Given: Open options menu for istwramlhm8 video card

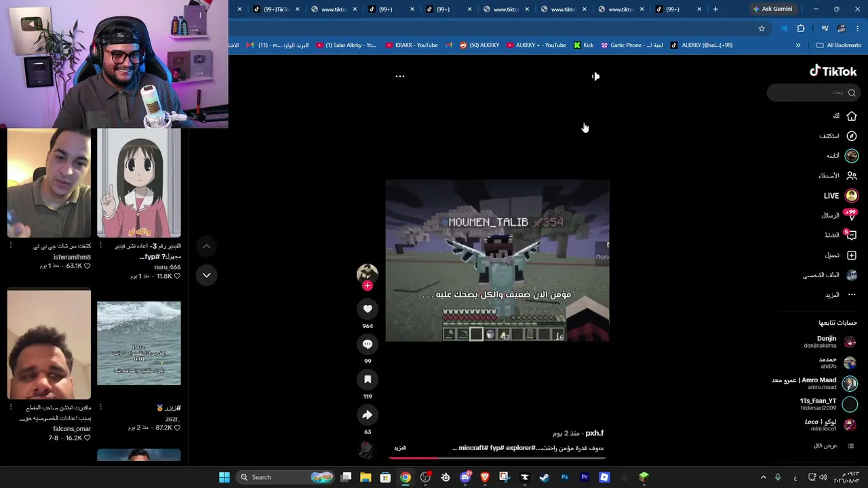Looking at the screenshot, I should (x=10, y=246).
